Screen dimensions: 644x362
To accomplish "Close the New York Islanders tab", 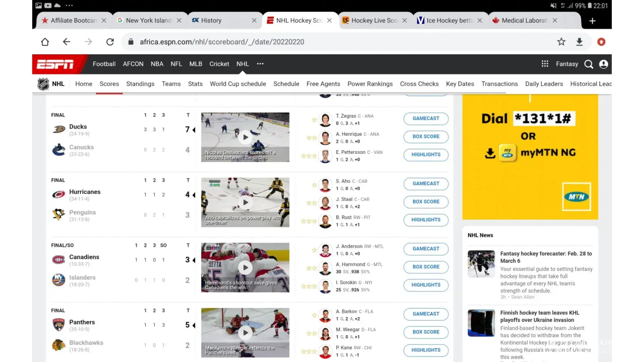I will click(179, 21).
